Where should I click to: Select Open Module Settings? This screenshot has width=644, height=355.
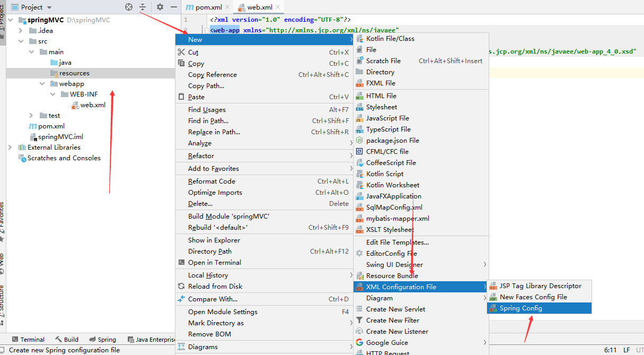(x=264, y=312)
